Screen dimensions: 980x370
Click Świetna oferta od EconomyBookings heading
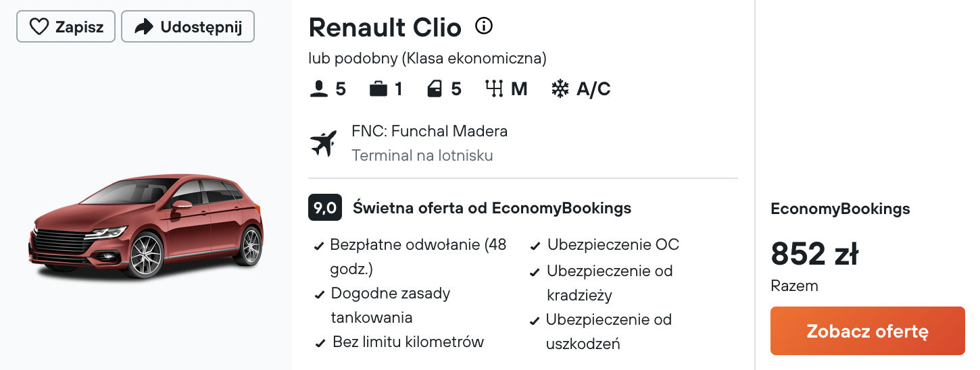[492, 208]
